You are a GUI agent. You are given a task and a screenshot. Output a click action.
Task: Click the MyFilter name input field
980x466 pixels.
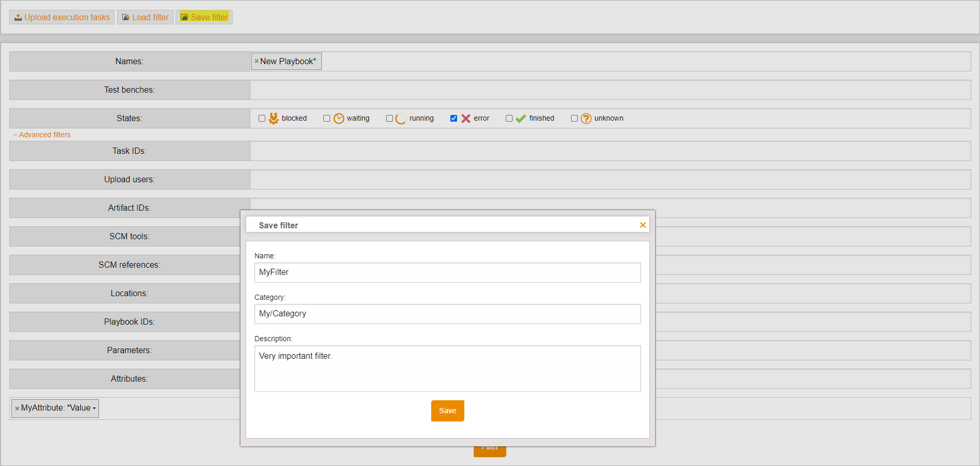447,272
